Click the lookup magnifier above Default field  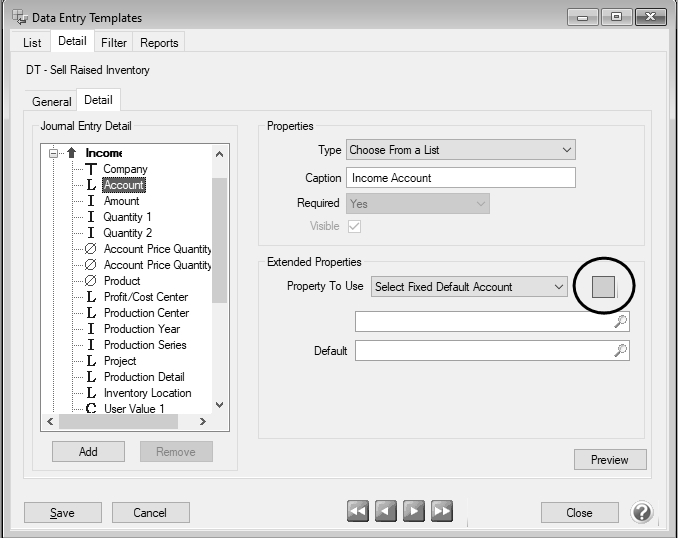[x=620, y=321]
